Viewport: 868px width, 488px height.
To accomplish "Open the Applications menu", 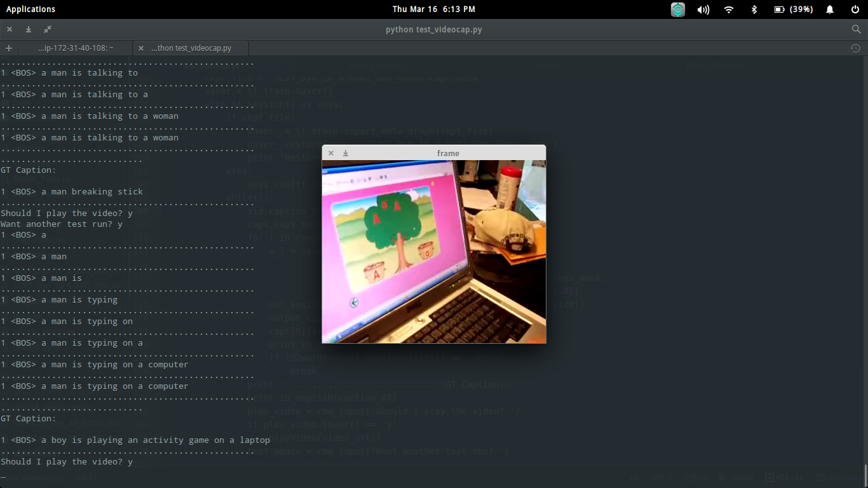I will click(x=31, y=9).
